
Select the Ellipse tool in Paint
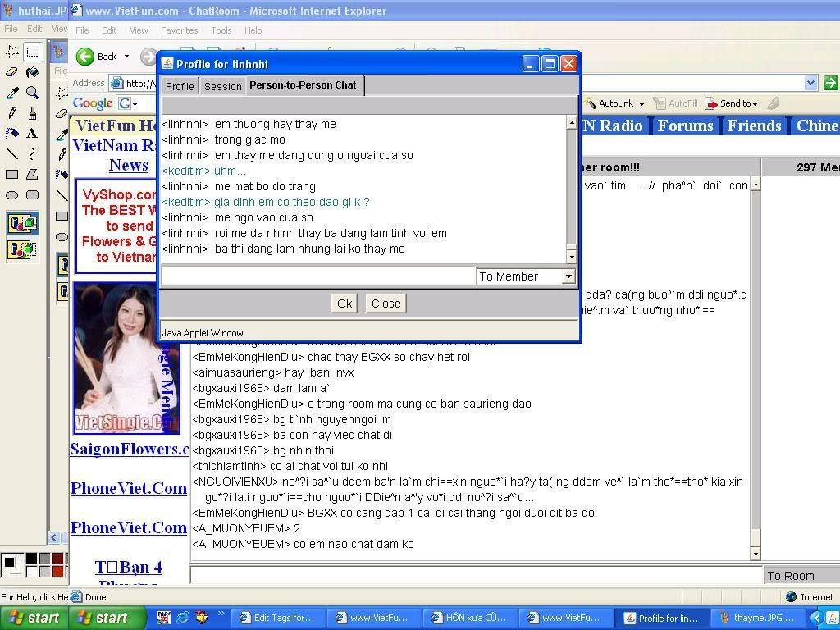11,195
